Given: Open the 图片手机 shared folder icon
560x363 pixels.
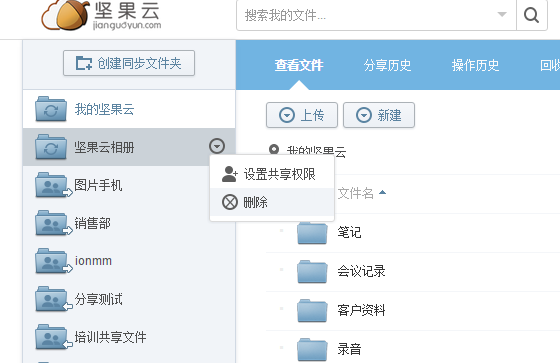Looking at the screenshot, I should coord(54,185).
